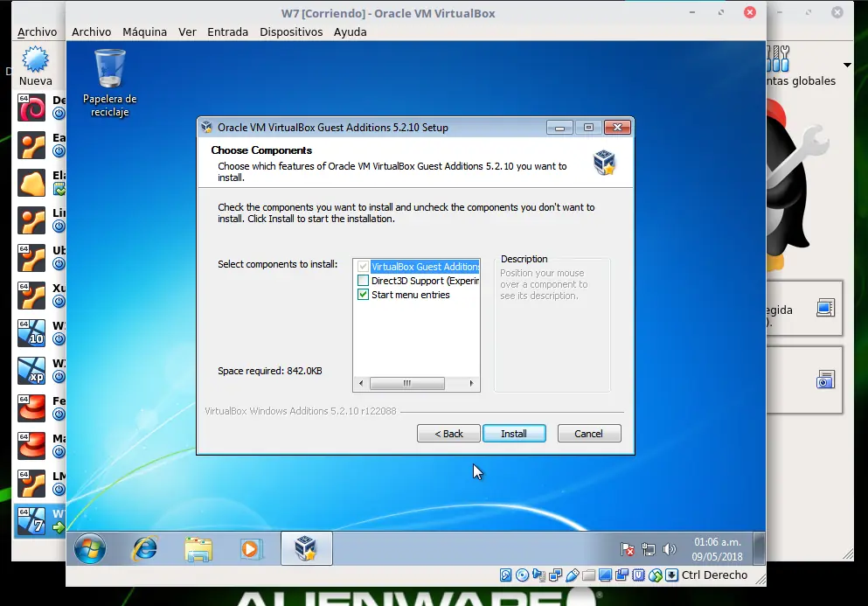Click the Install button
Viewport: 868px width, 606px height.
coord(514,433)
